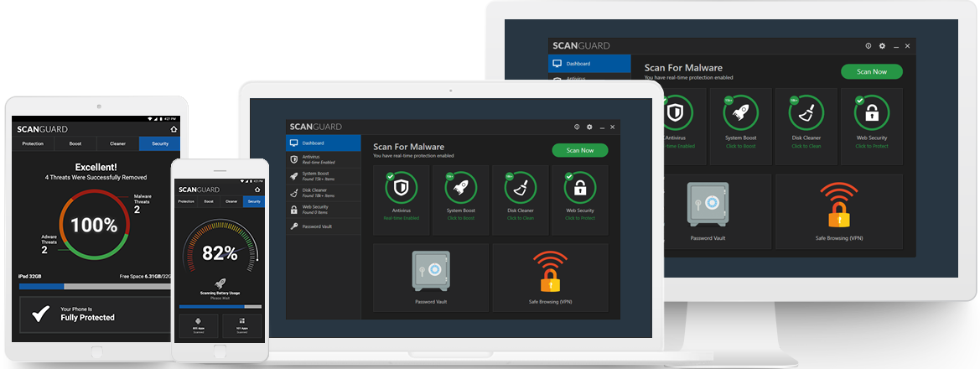
Task: Open the Web Security padlock tile on the laptop
Action: (580, 200)
